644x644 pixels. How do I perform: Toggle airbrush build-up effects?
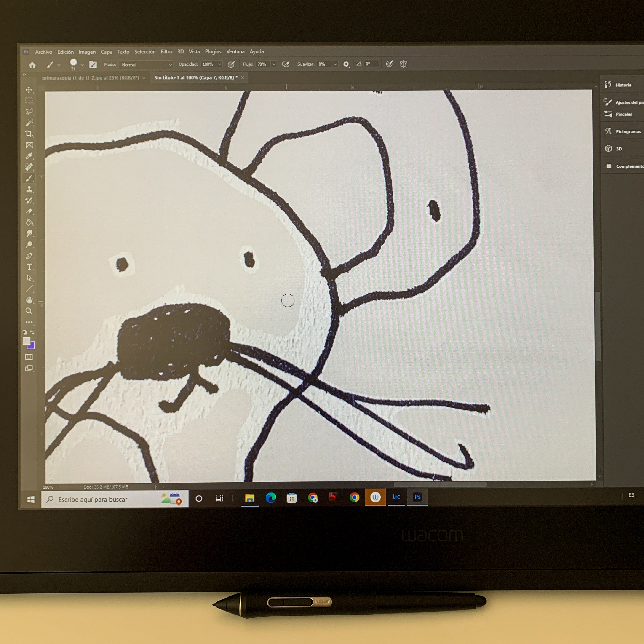[285, 64]
